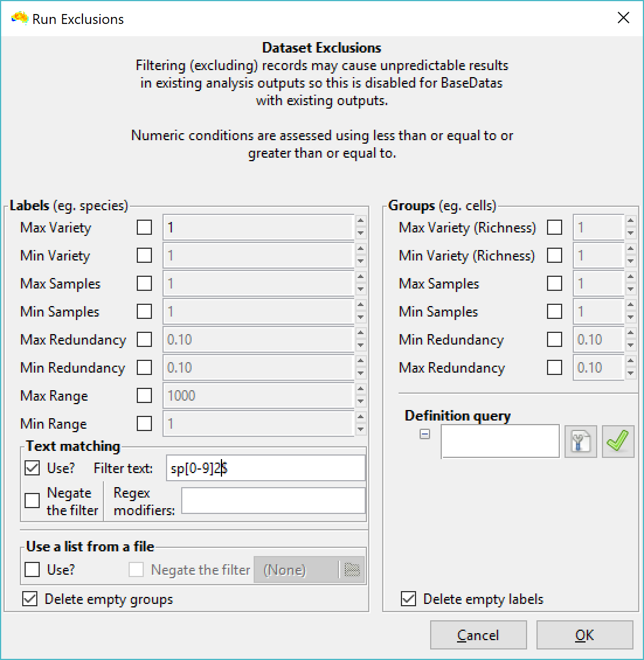Dismiss the dialog with Cancel
The height and width of the screenshot is (660, 644).
pos(478,635)
